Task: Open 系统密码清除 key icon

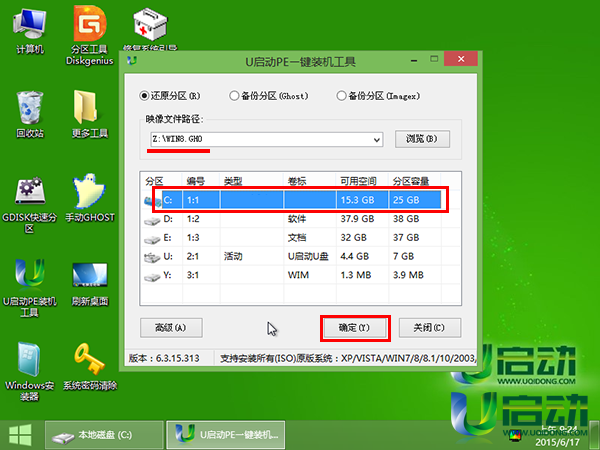Action: [x=90, y=367]
